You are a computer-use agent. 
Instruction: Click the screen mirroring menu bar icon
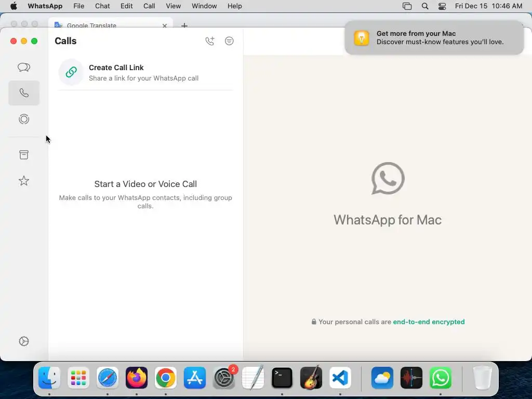point(407,6)
